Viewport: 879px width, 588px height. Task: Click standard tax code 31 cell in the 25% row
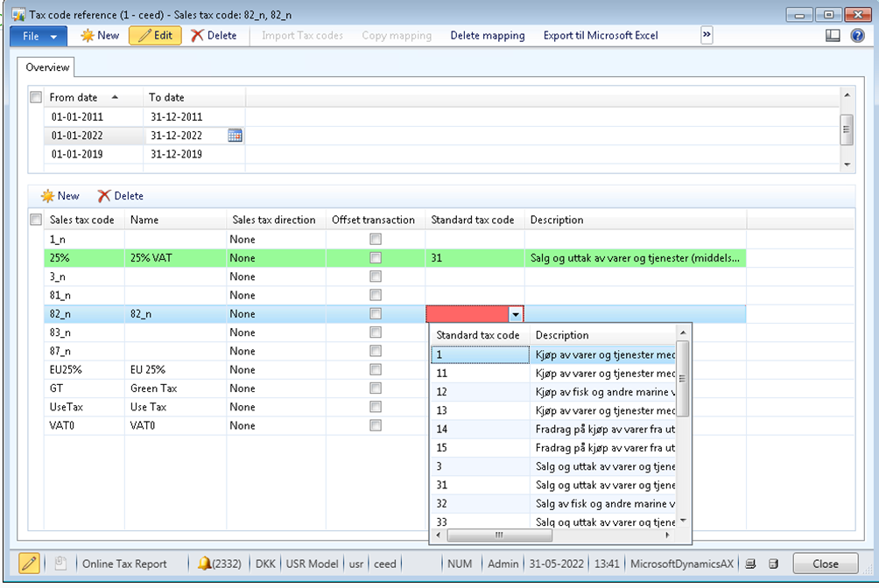475,258
